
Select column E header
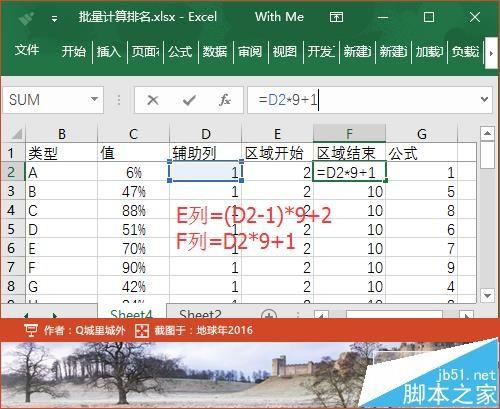pos(277,134)
